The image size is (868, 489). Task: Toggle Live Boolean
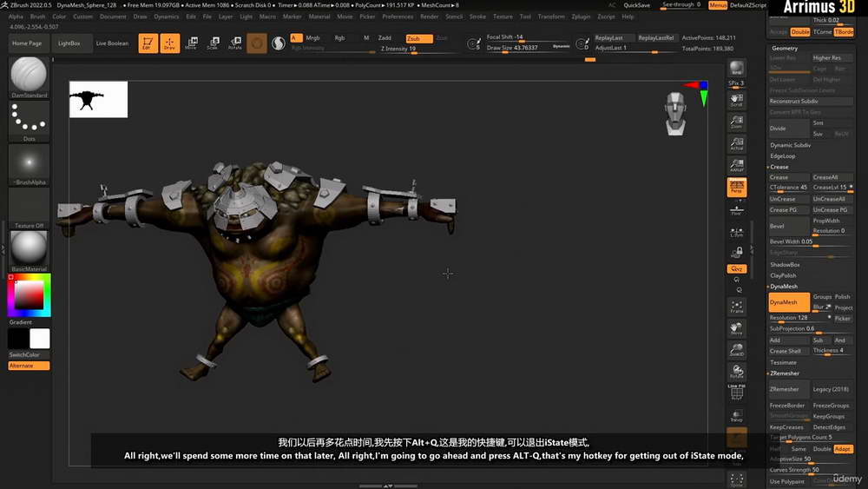(112, 43)
